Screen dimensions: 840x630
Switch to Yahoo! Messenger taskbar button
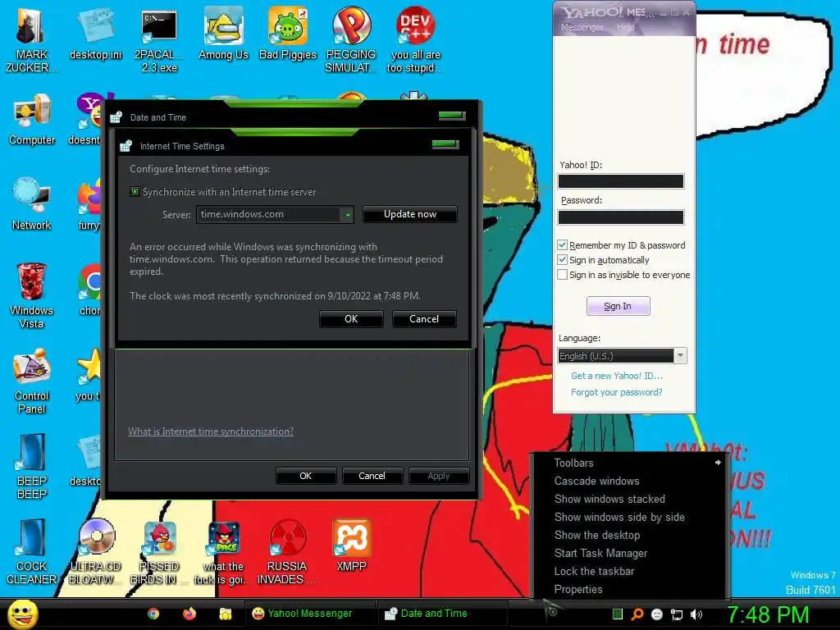click(x=308, y=614)
